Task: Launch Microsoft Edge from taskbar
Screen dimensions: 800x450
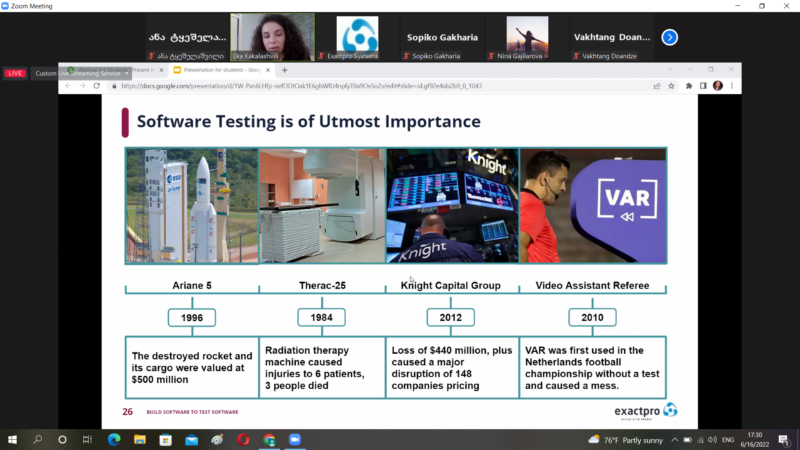Action: (114, 439)
